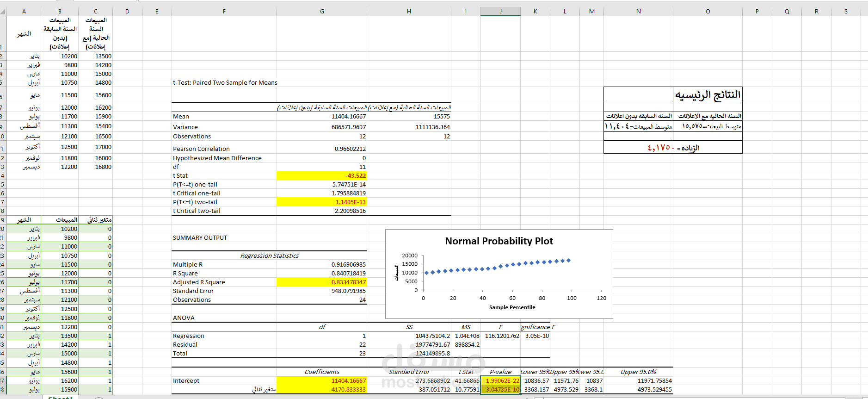Select column N header
The width and height of the screenshot is (868, 399).
tap(638, 11)
